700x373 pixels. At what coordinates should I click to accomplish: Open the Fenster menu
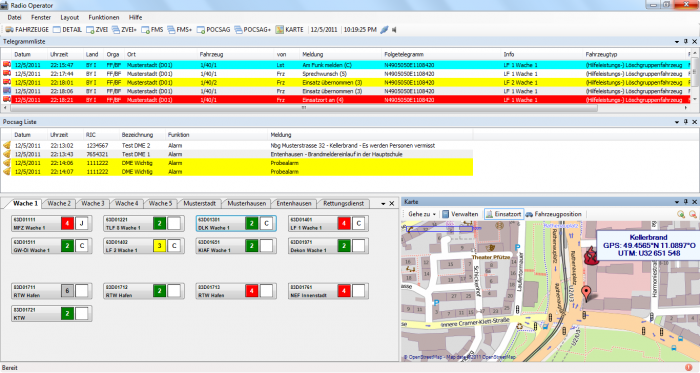[x=41, y=17]
